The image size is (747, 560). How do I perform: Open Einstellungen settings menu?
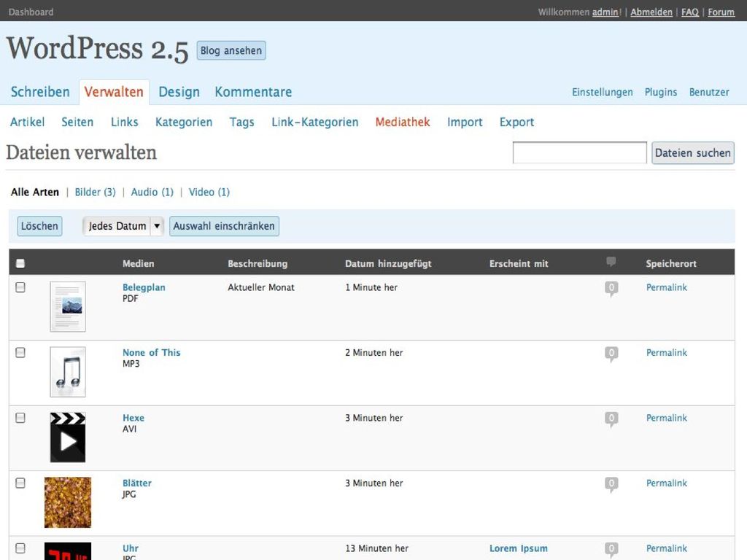pyautogui.click(x=602, y=92)
